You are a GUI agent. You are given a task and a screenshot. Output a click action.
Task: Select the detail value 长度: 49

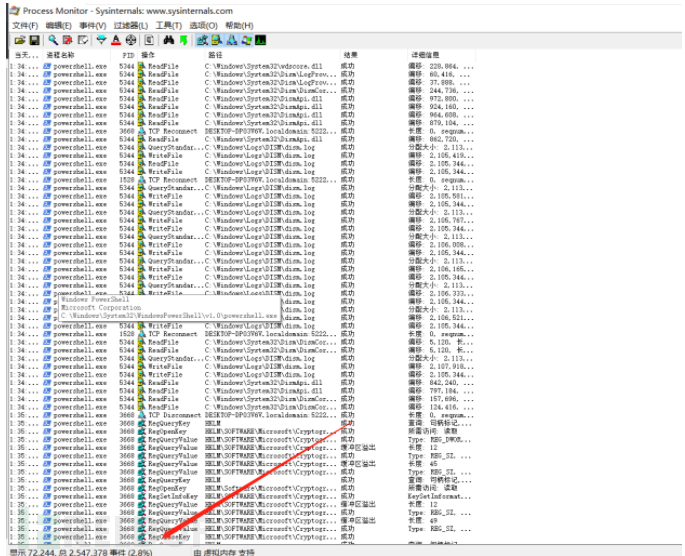[x=422, y=521]
